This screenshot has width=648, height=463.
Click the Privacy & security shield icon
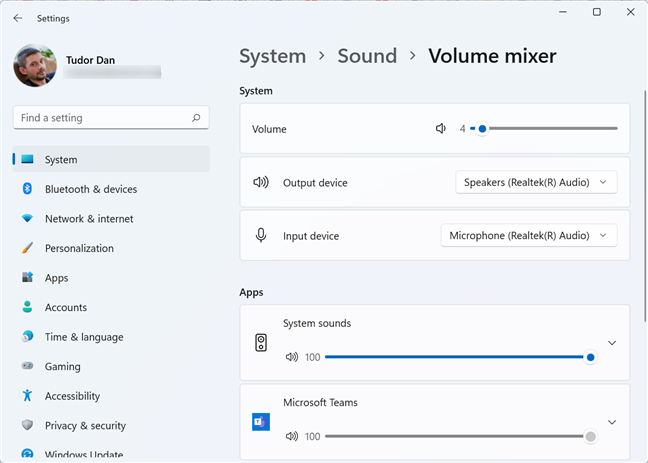(27, 425)
